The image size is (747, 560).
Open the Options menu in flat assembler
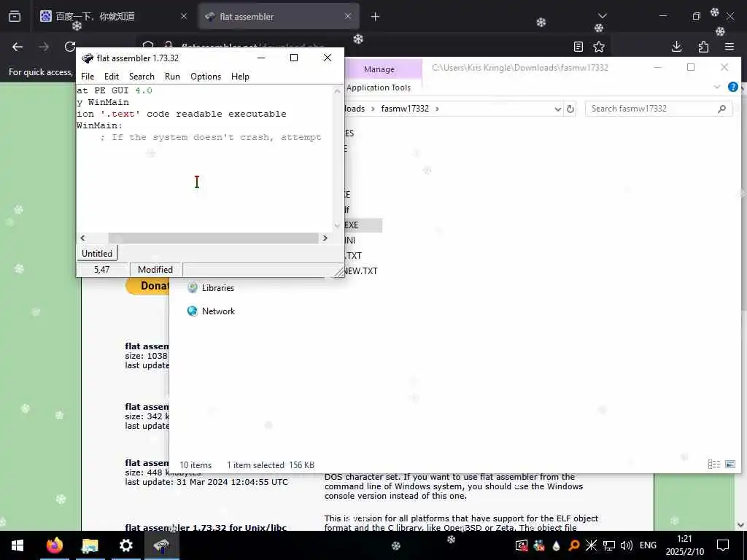[206, 76]
